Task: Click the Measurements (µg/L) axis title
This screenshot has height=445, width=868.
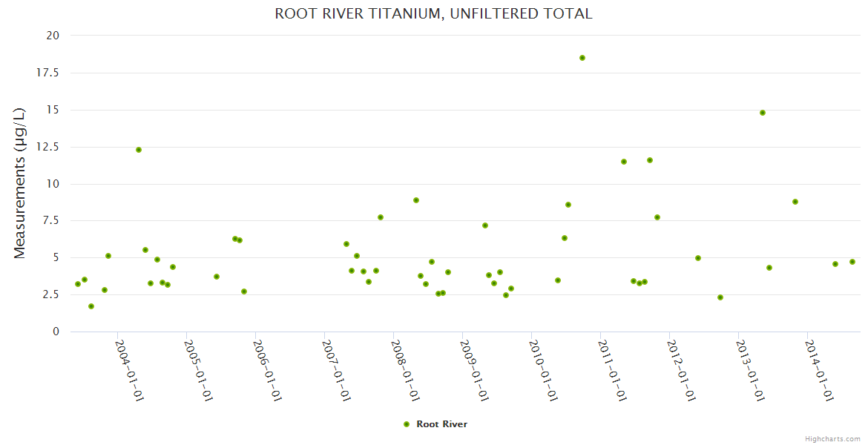Action: pyautogui.click(x=20, y=182)
